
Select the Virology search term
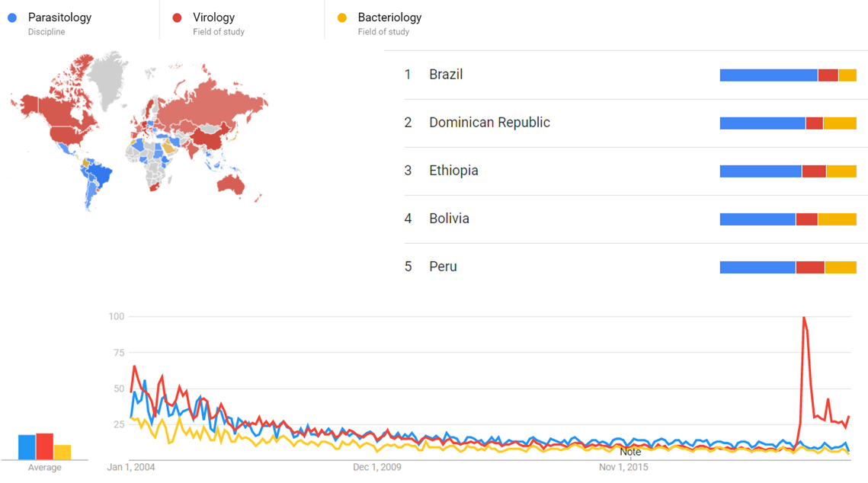pos(213,18)
